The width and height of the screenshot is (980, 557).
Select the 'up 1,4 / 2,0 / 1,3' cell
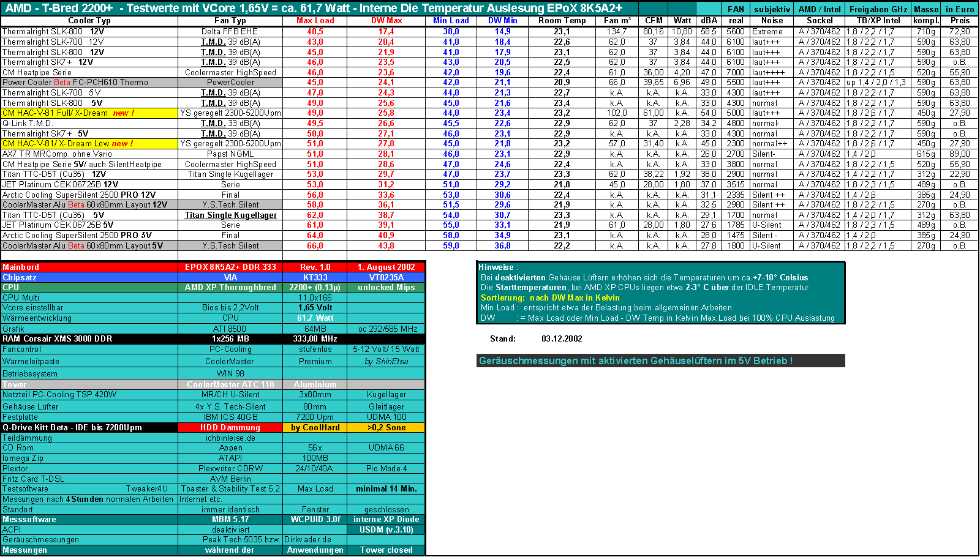[x=878, y=83]
